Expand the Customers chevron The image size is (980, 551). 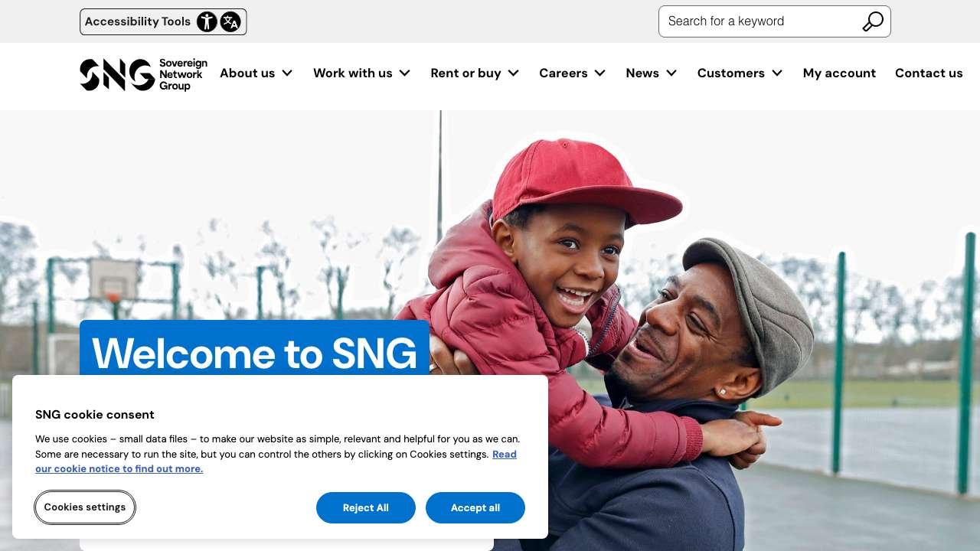coord(777,73)
